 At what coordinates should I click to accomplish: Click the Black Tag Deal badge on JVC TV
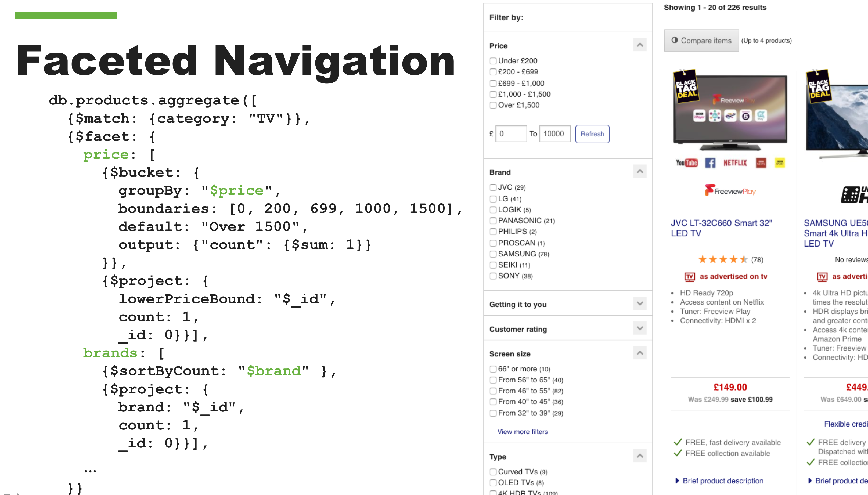[686, 86]
